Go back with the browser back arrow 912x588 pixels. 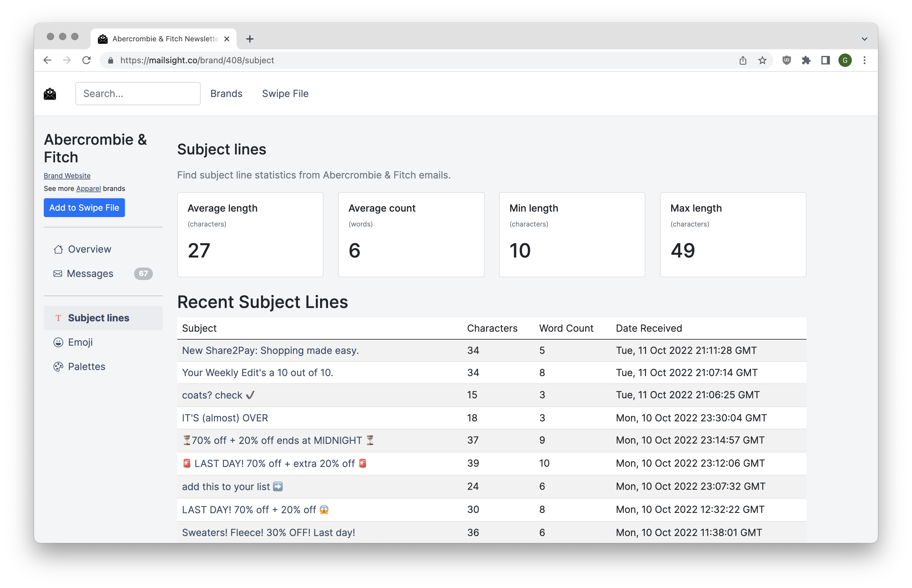click(x=47, y=60)
